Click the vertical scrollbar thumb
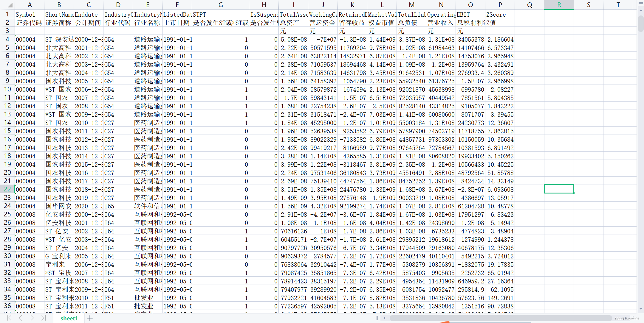Image resolution: width=644 pixels, height=323 pixels. [641, 23]
